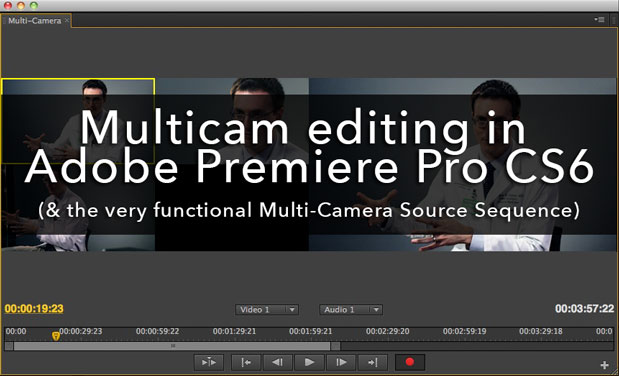Go to previous edit point

click(246, 362)
